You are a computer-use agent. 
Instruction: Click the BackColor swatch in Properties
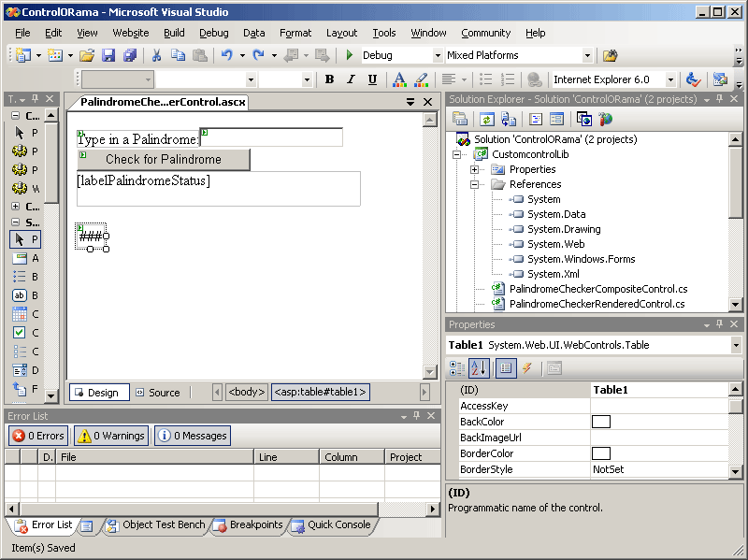tap(601, 422)
